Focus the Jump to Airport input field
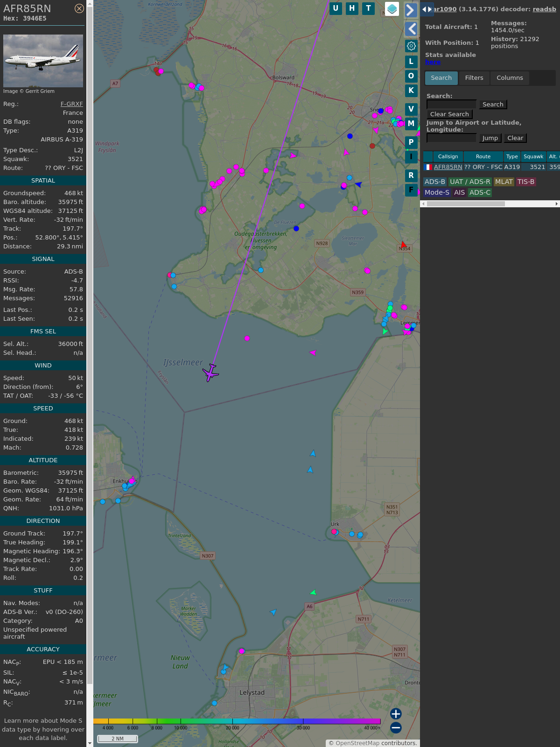 pyautogui.click(x=451, y=138)
